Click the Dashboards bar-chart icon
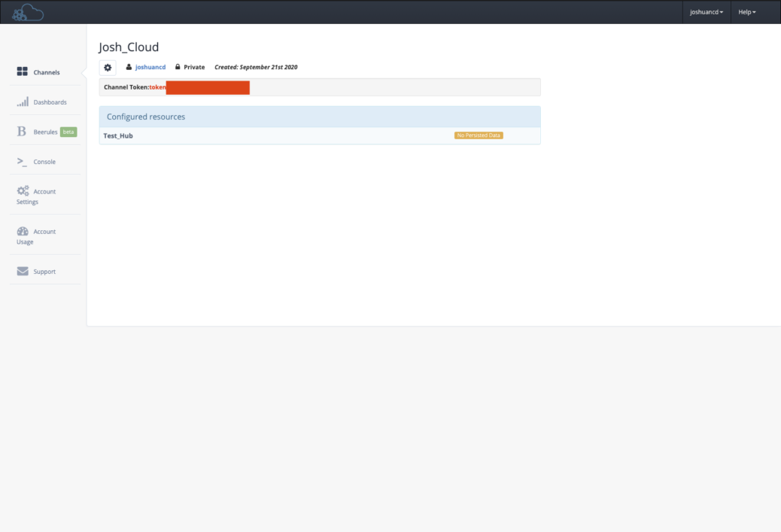This screenshot has height=532, width=781. (x=22, y=101)
